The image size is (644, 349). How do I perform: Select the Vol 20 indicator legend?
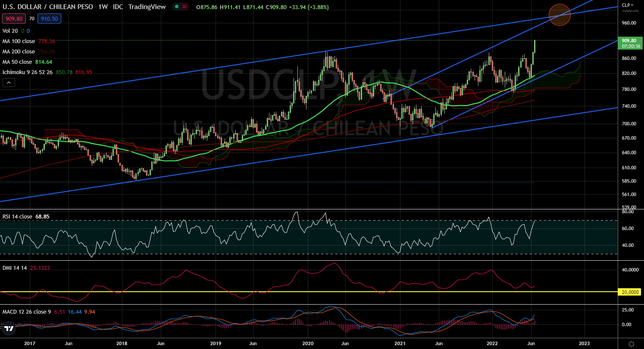click(x=10, y=31)
